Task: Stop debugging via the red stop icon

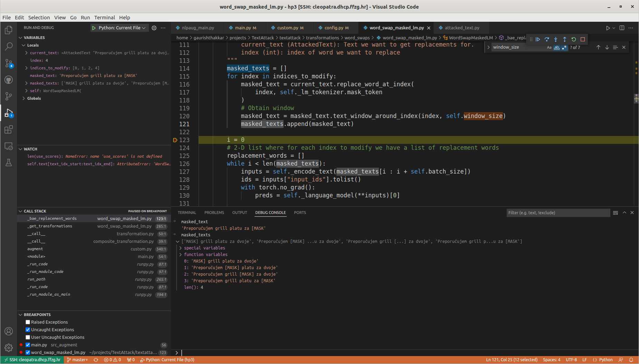Action: pyautogui.click(x=582, y=39)
